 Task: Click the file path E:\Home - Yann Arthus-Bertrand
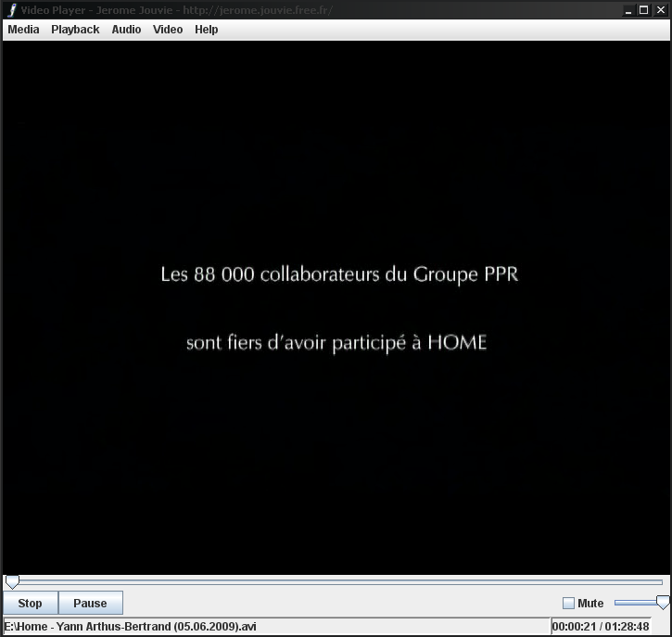pyautogui.click(x=131, y=627)
